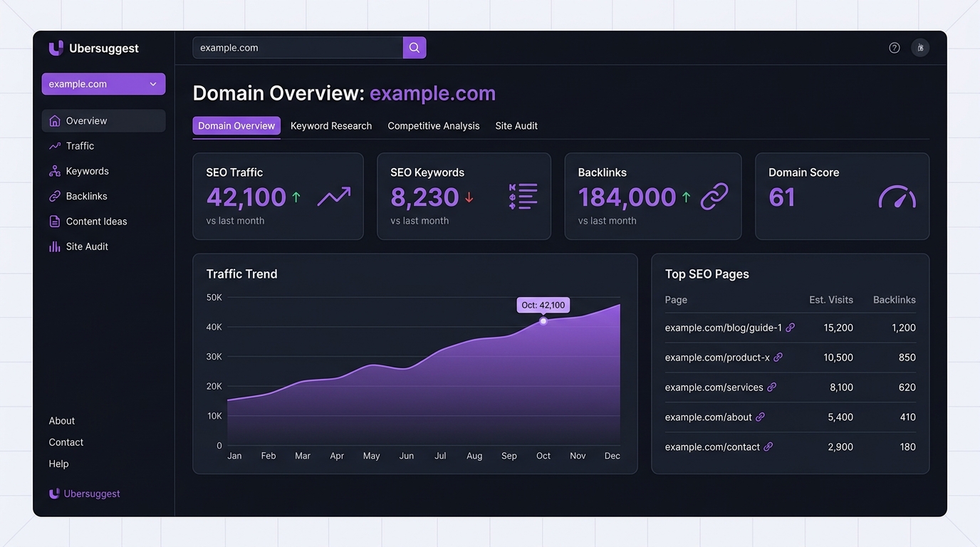Go to Backlinks in the sidebar
The height and width of the screenshot is (547, 980).
103,196
